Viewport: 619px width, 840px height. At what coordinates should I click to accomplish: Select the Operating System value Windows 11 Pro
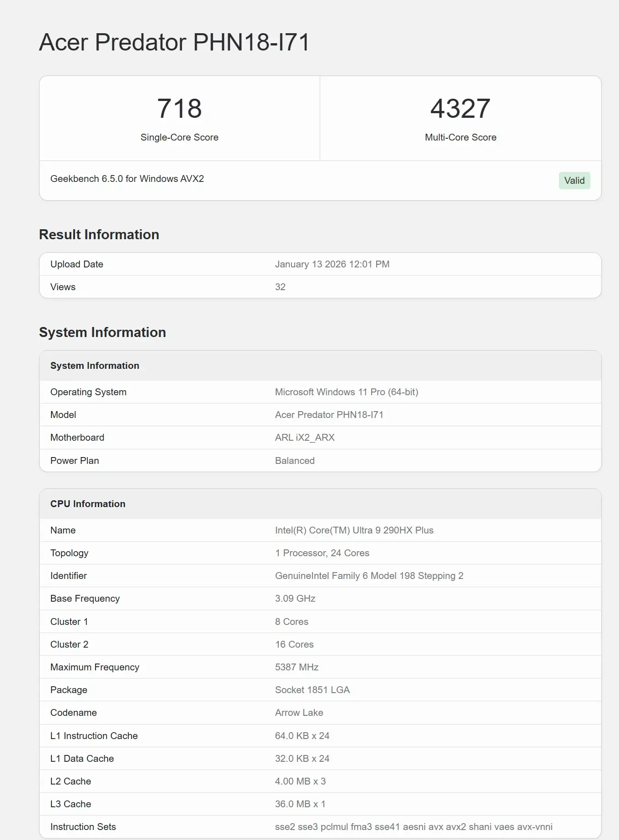coord(347,392)
